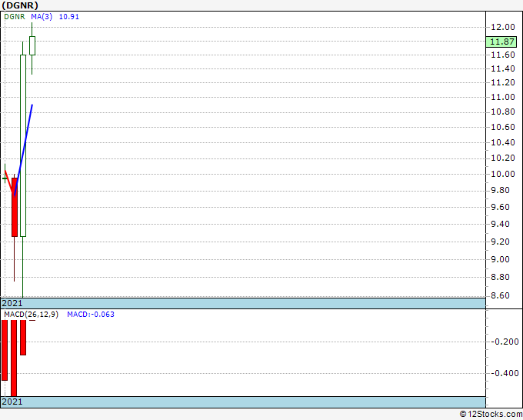Viewport: 523px width, 420px height.
Task: Click the 12.00 price axis label
Action: click(503, 27)
